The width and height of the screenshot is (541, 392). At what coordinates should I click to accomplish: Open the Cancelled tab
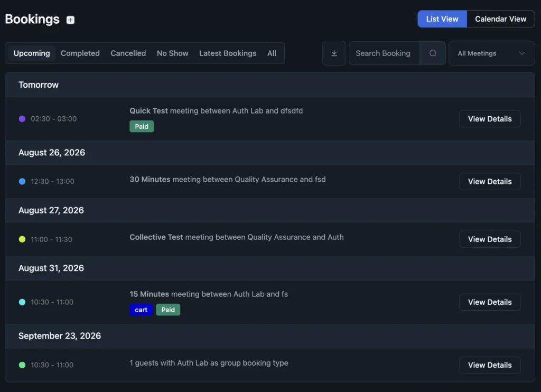(x=128, y=53)
